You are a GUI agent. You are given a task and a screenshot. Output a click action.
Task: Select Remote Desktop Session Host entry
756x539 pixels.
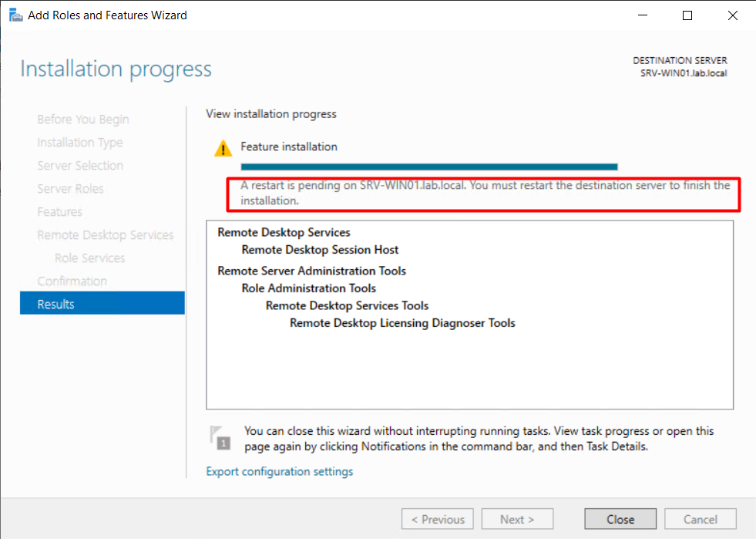(x=320, y=250)
